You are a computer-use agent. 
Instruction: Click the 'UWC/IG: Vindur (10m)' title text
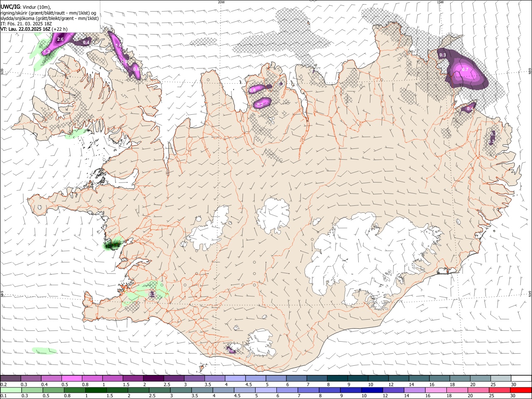tap(25, 6)
